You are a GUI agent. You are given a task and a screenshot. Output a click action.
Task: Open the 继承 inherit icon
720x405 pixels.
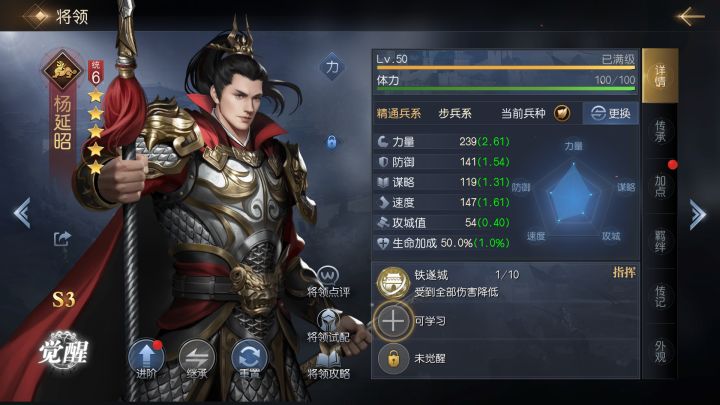197,356
